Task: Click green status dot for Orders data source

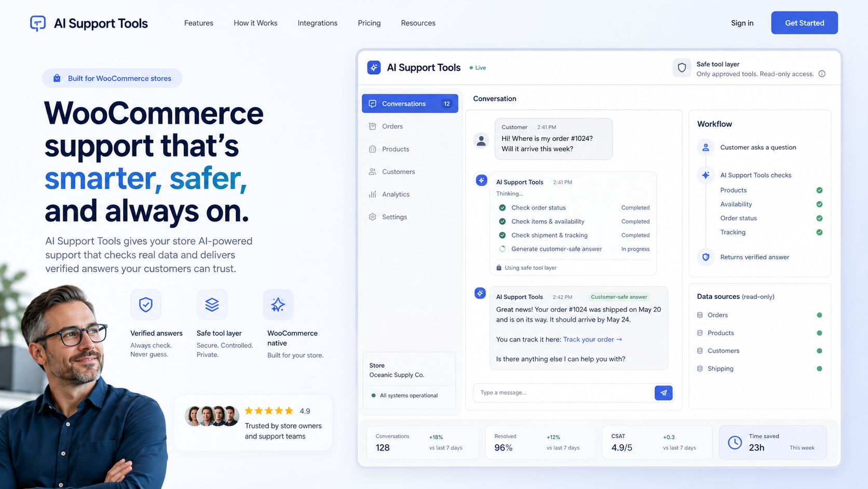Action: click(x=819, y=315)
